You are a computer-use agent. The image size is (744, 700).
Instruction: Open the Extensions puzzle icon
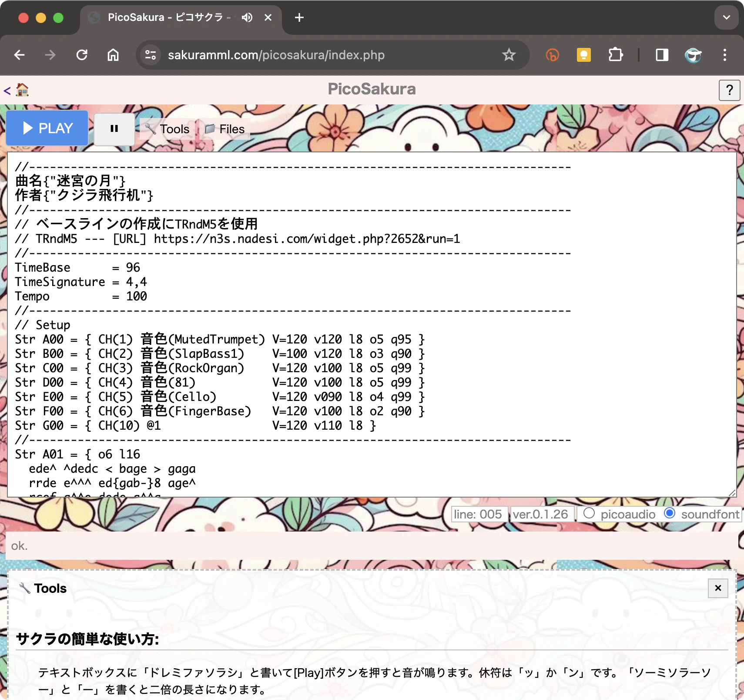point(615,55)
